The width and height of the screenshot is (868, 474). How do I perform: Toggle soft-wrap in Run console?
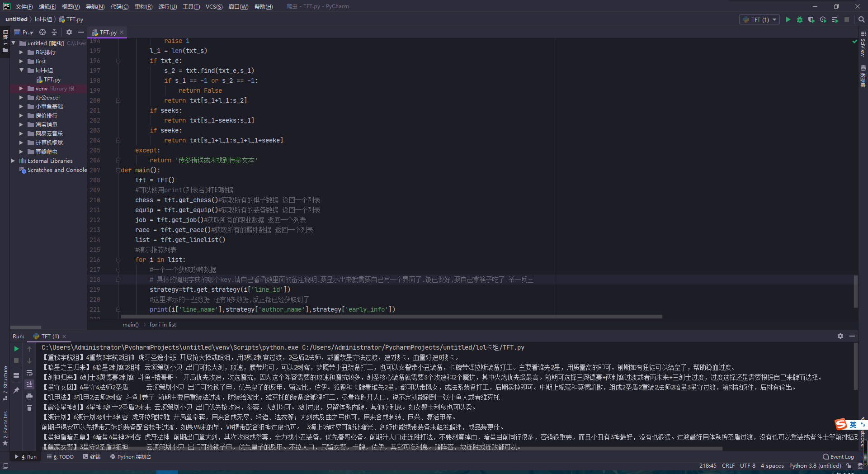click(x=29, y=373)
